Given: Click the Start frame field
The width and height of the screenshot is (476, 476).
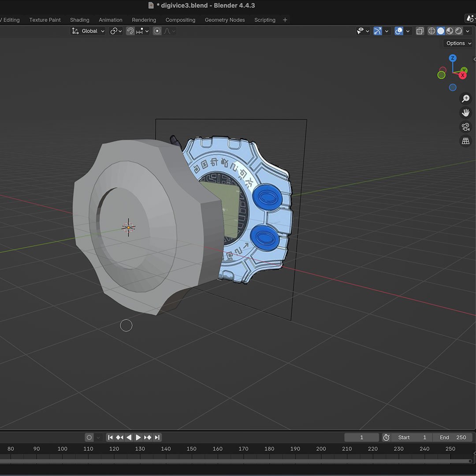Looking at the screenshot, I should pos(412,438).
